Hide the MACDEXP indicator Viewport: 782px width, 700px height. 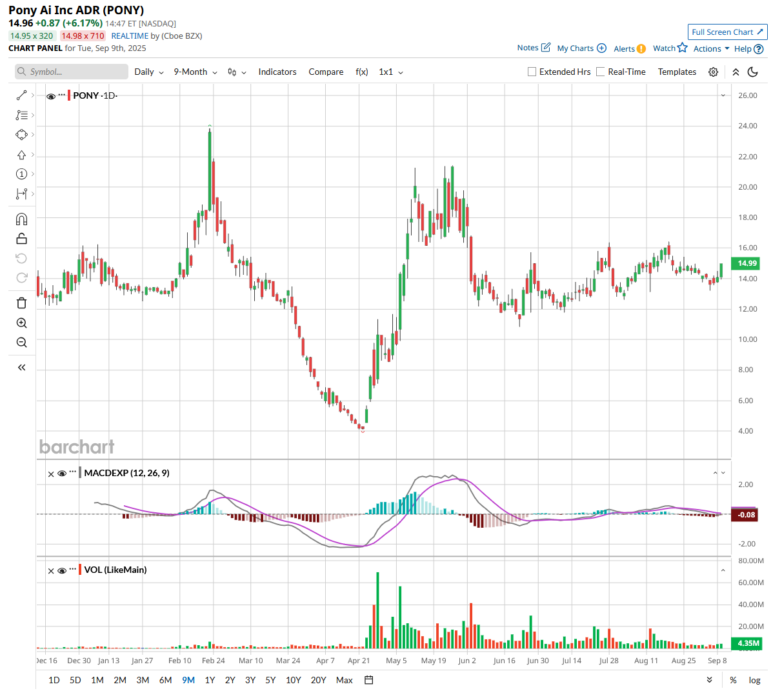tap(62, 474)
